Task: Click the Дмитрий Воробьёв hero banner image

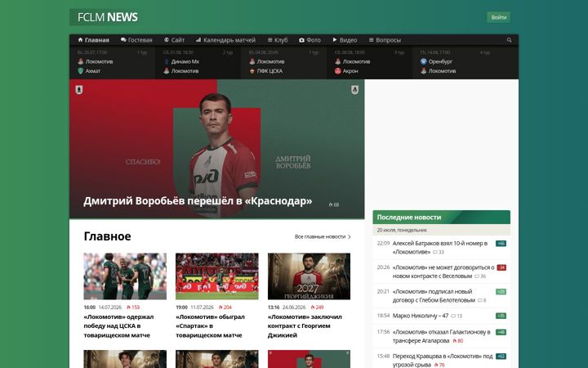Action: [216, 149]
